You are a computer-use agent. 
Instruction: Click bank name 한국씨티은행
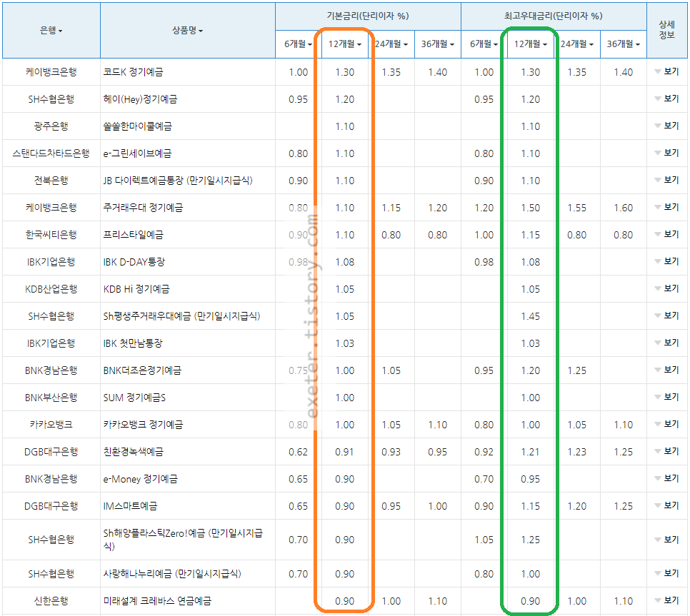coord(51,235)
